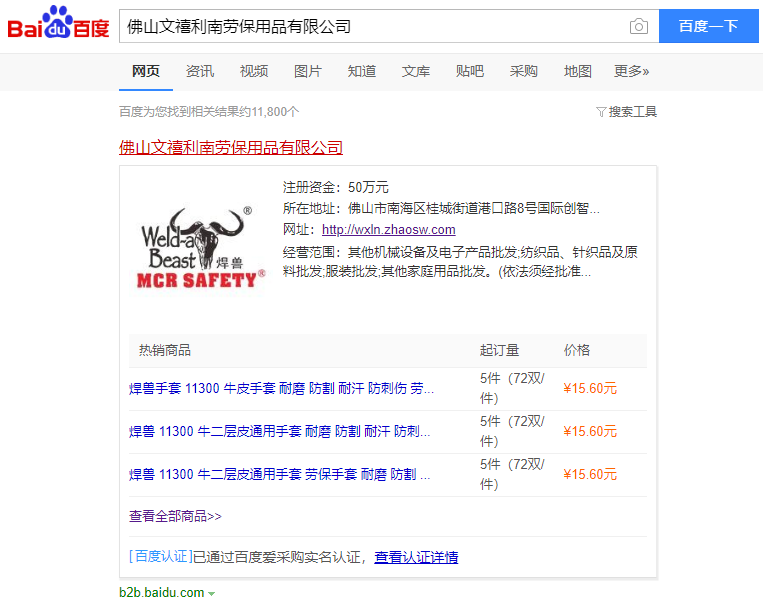Click the Baidu logo
Screen dimensions: 763x614
point(58,22)
